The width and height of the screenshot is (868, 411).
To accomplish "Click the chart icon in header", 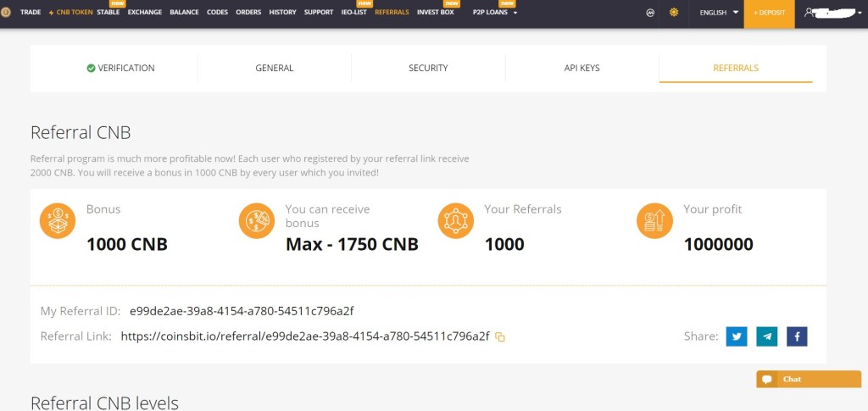I will point(650,13).
